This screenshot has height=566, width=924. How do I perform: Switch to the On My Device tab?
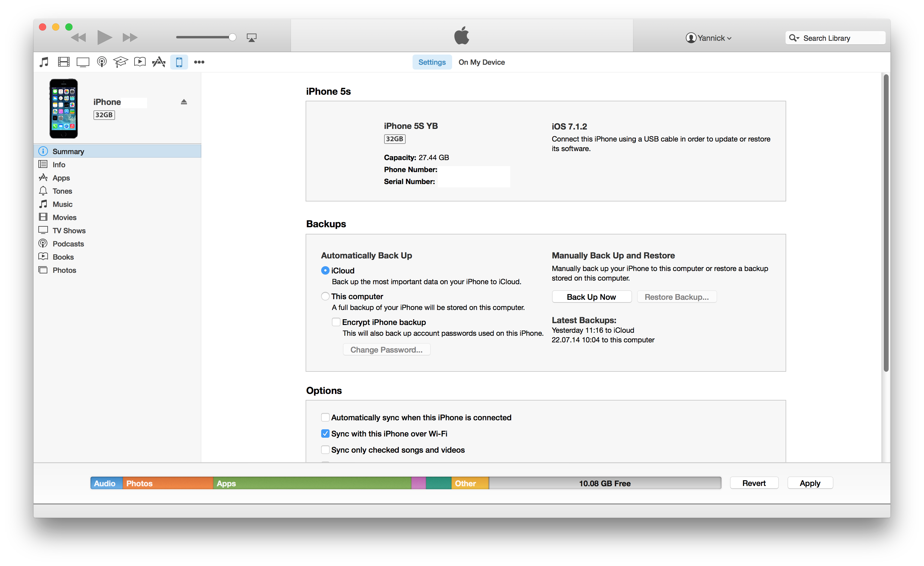point(481,62)
